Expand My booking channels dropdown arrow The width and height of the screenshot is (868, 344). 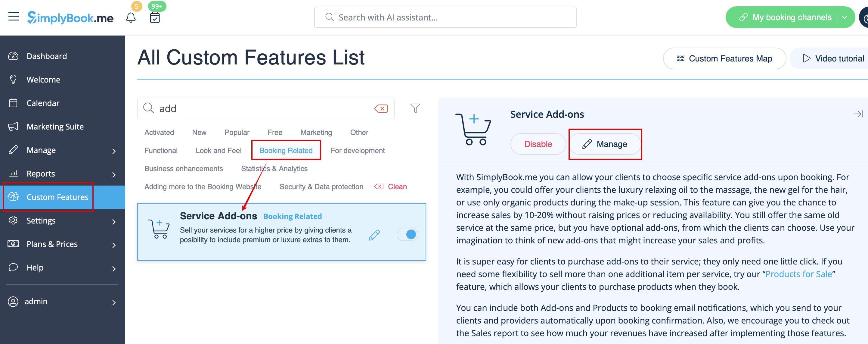(x=845, y=17)
